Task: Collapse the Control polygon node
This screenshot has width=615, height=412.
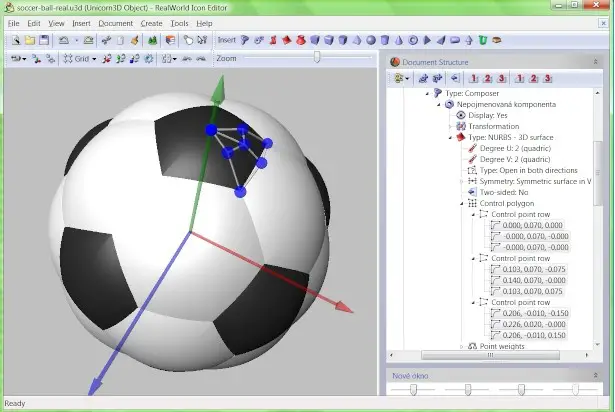Action: coord(462,203)
